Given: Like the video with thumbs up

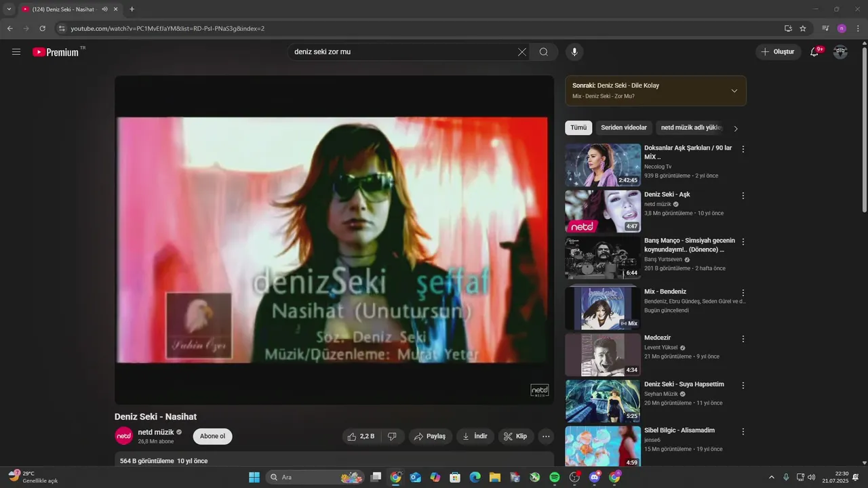Looking at the screenshot, I should (360, 436).
